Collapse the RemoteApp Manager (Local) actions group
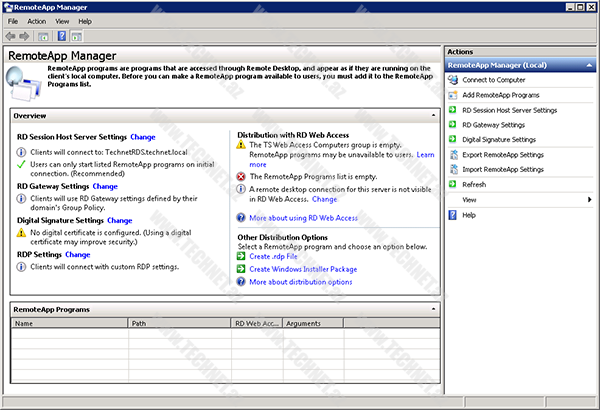Screen dimensions: 600x410 [590, 65]
